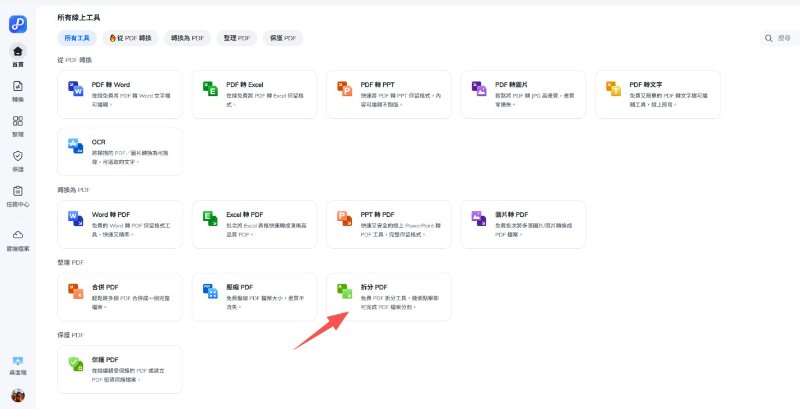Click the app logo in the sidebar
This screenshot has height=409, width=800.
(x=18, y=24)
